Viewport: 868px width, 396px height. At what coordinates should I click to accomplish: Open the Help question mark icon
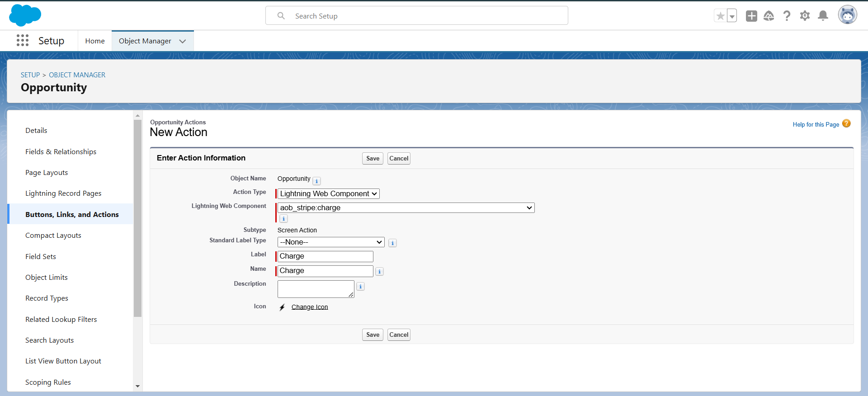(787, 16)
